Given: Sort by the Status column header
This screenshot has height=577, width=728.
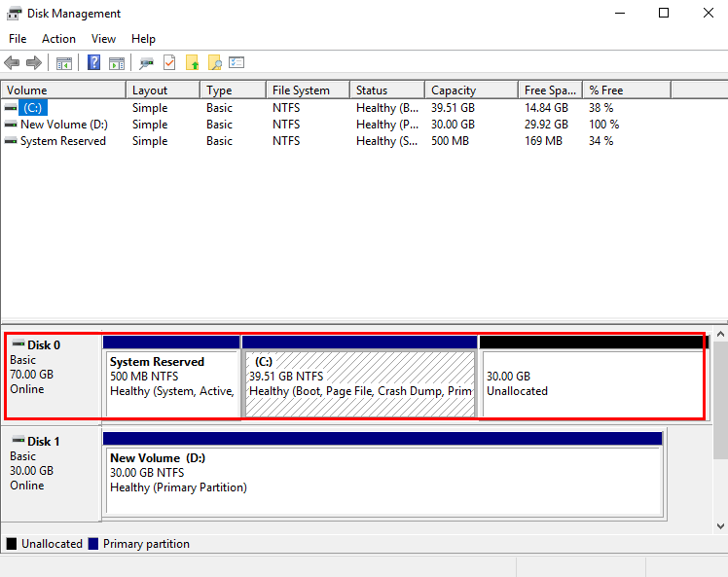Looking at the screenshot, I should pyautogui.click(x=387, y=90).
